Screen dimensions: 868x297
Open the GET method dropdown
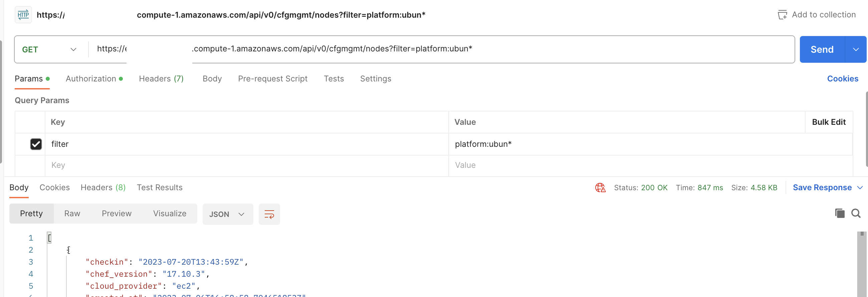point(49,49)
